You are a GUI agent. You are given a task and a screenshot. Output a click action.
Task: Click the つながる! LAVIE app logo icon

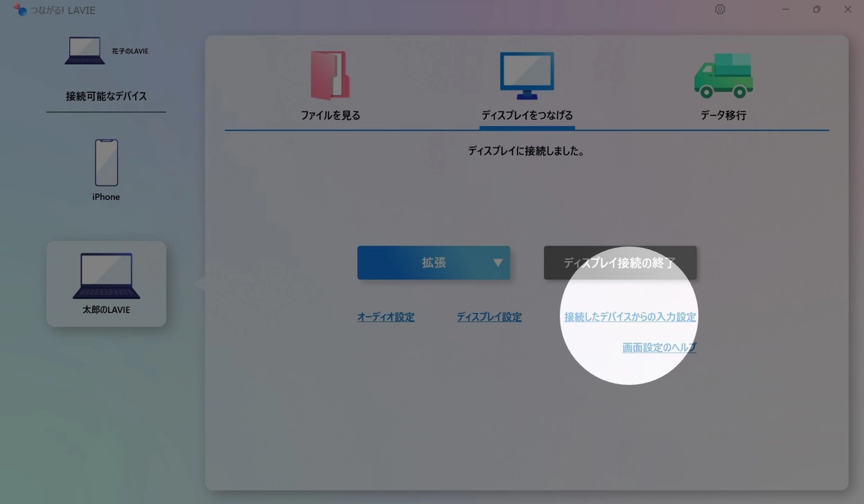click(20, 10)
